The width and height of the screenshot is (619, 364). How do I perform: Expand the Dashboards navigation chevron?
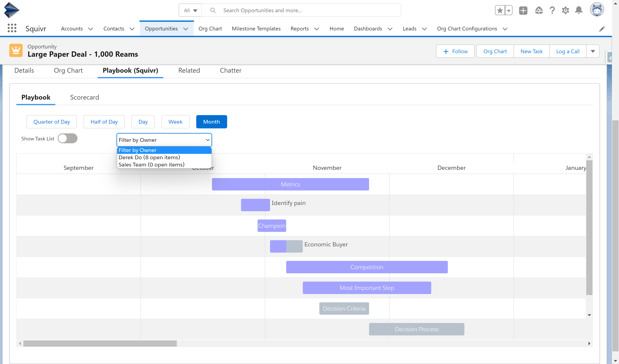(x=390, y=29)
